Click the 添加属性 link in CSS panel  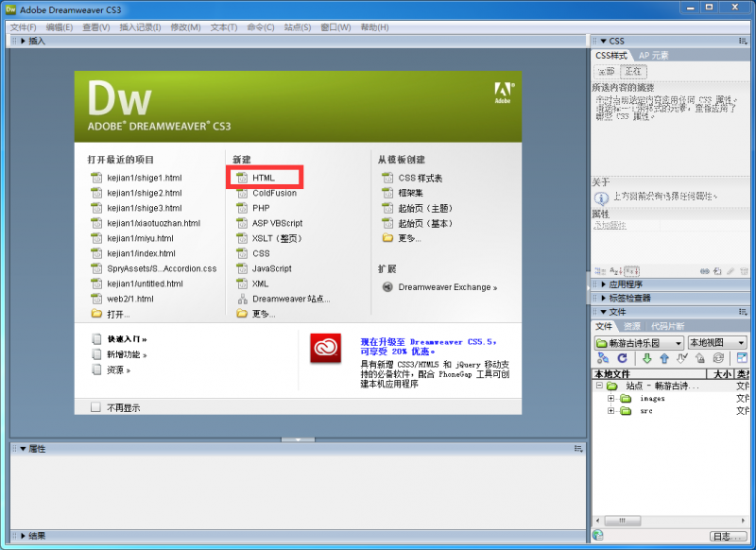pos(610,226)
